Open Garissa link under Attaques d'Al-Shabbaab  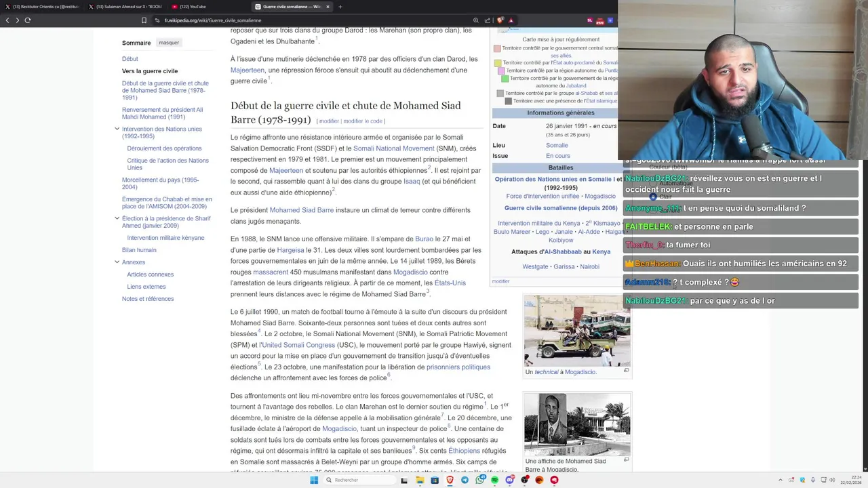click(564, 267)
